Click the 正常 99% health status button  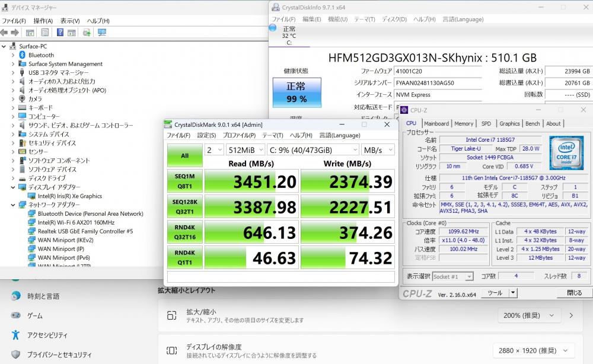tap(297, 92)
